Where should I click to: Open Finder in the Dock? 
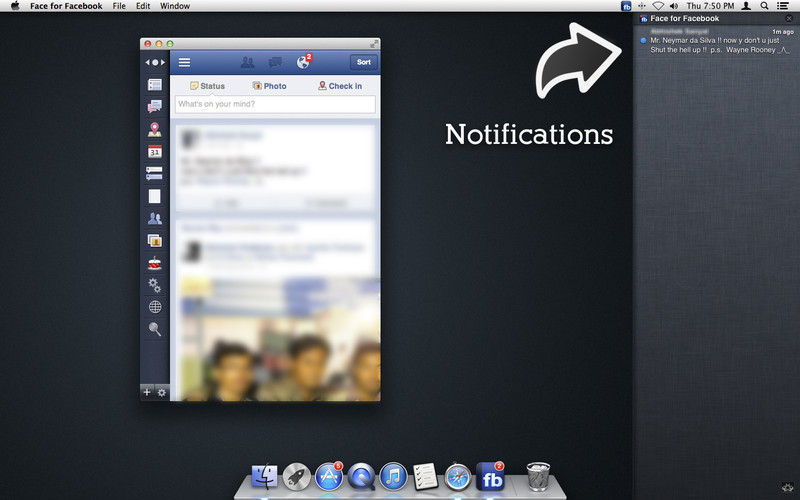point(264,477)
